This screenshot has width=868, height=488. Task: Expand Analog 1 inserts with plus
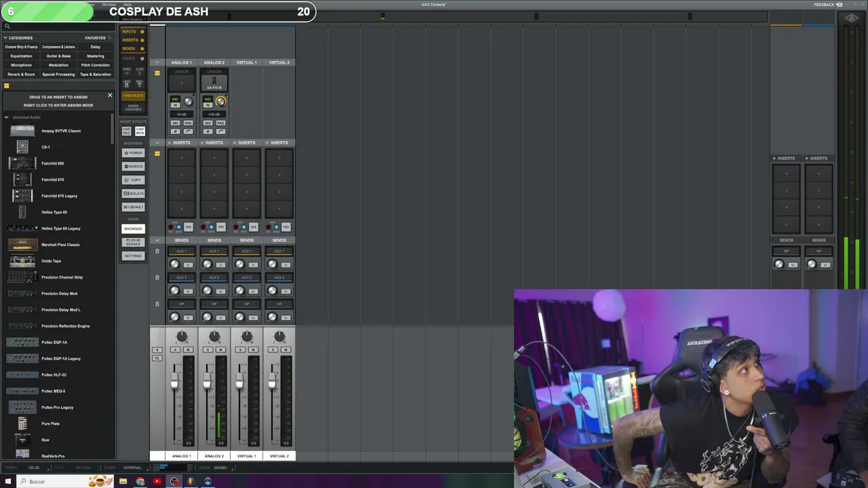pyautogui.click(x=170, y=142)
